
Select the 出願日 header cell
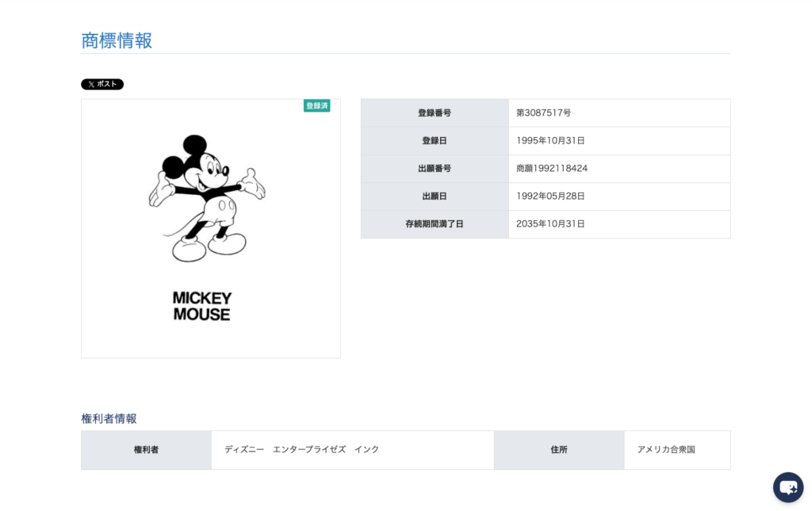435,196
